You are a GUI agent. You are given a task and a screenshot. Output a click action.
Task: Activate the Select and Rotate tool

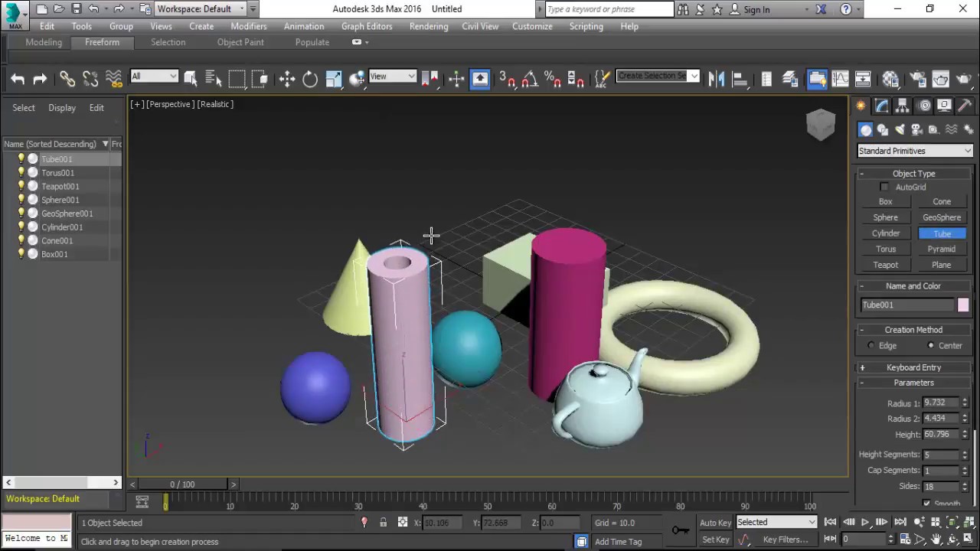pyautogui.click(x=310, y=78)
